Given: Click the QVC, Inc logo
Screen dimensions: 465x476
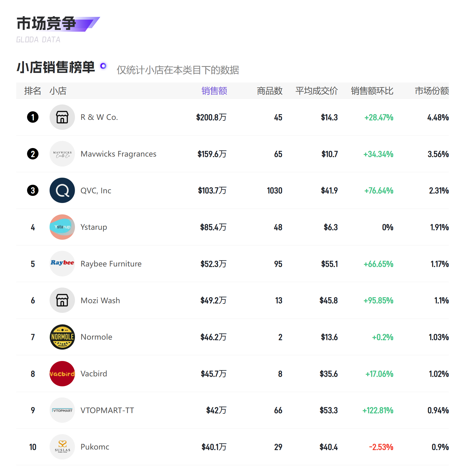Looking at the screenshot, I should [62, 190].
